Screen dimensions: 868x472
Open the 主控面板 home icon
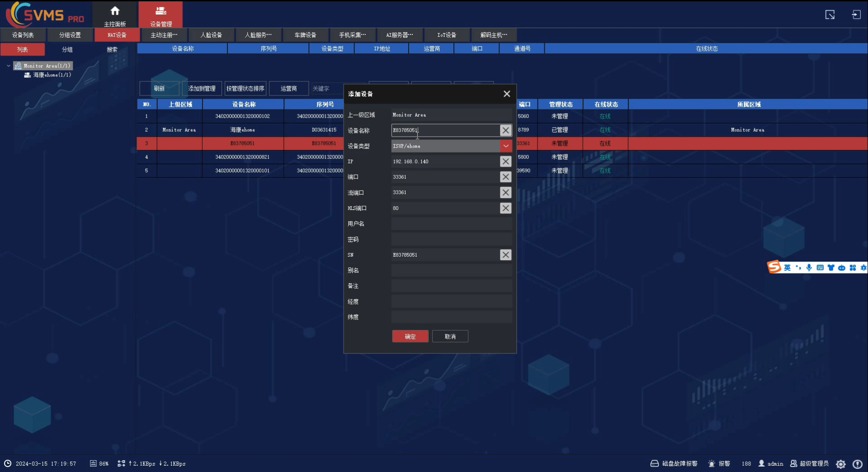tap(115, 11)
